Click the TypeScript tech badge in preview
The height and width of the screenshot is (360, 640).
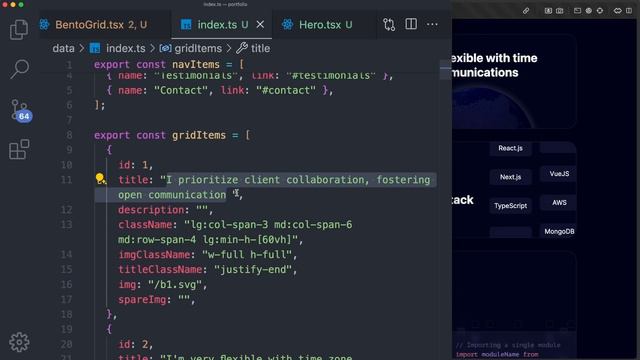pos(510,206)
